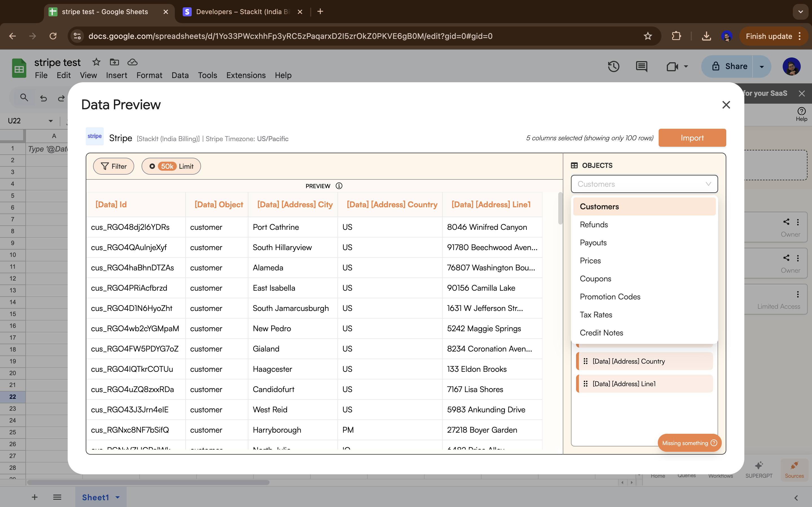Click drag handle of Address Line1 column
The width and height of the screenshot is (812, 507).
tap(586, 384)
